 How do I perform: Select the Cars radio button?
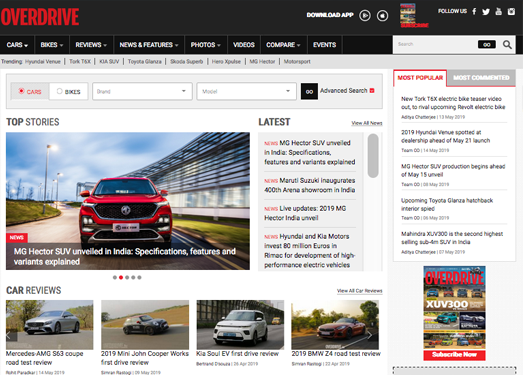point(21,91)
